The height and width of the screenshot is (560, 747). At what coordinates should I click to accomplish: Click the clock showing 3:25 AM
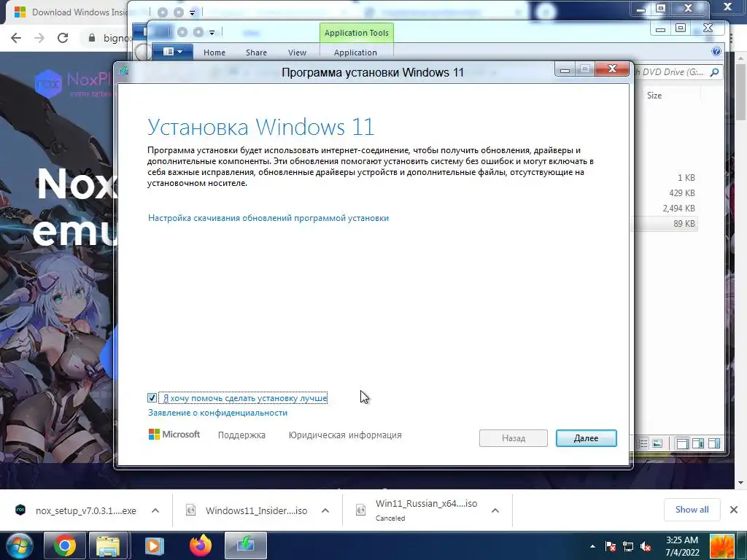point(682,546)
